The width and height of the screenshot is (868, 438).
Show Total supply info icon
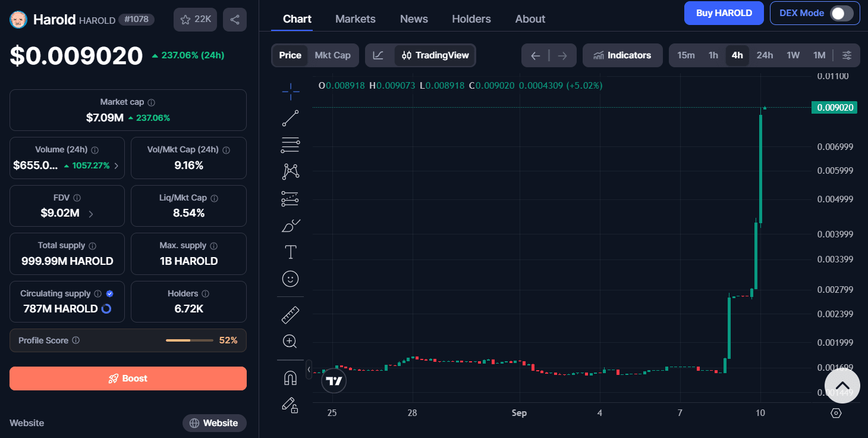[x=92, y=246]
